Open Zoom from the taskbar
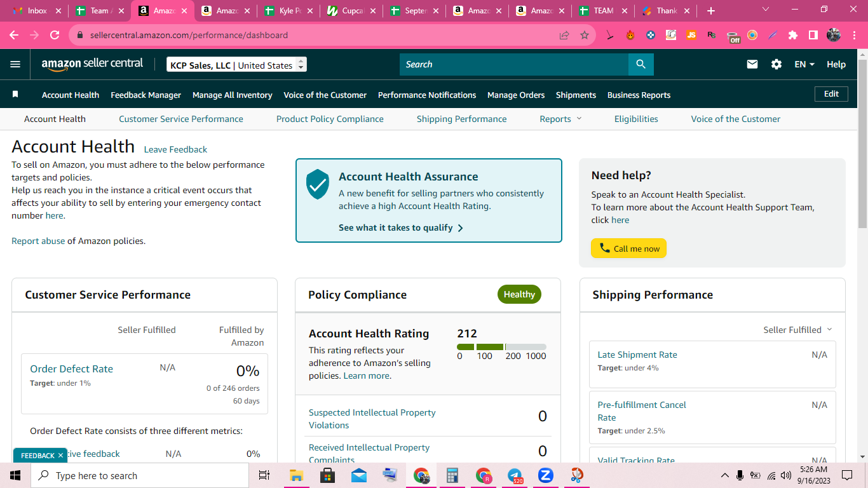868x488 pixels. coord(546,475)
